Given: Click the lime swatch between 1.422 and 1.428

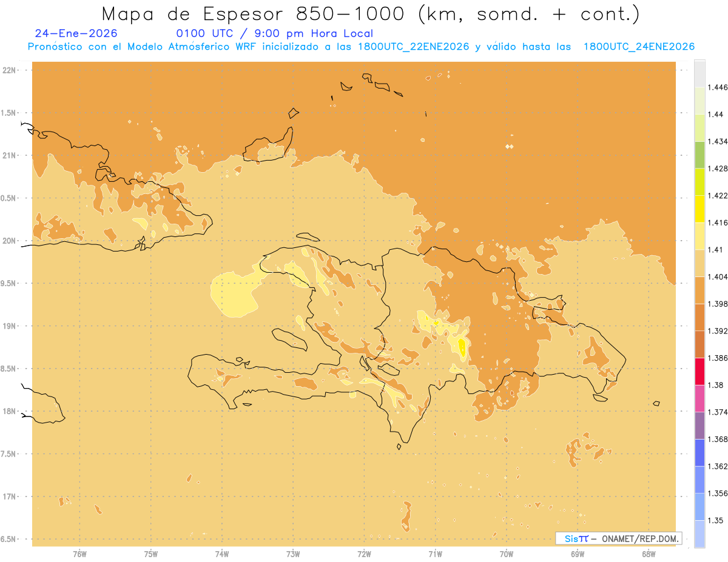Looking at the screenshot, I should point(699,182).
